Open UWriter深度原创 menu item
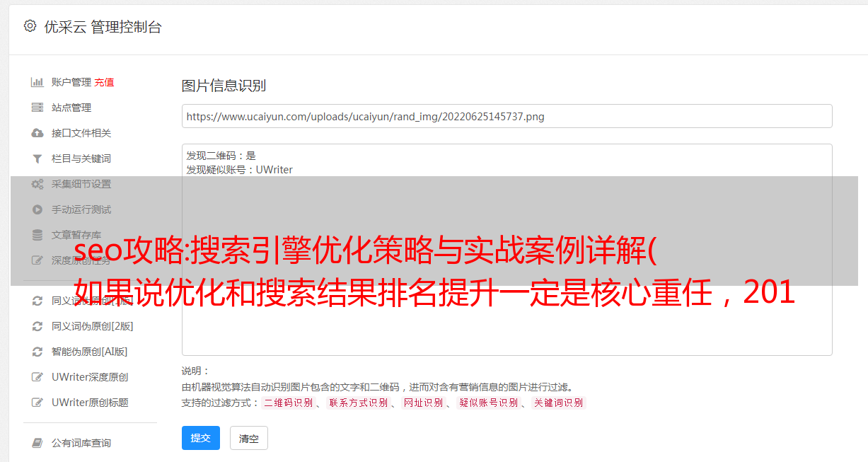The width and height of the screenshot is (868, 462). (90, 377)
